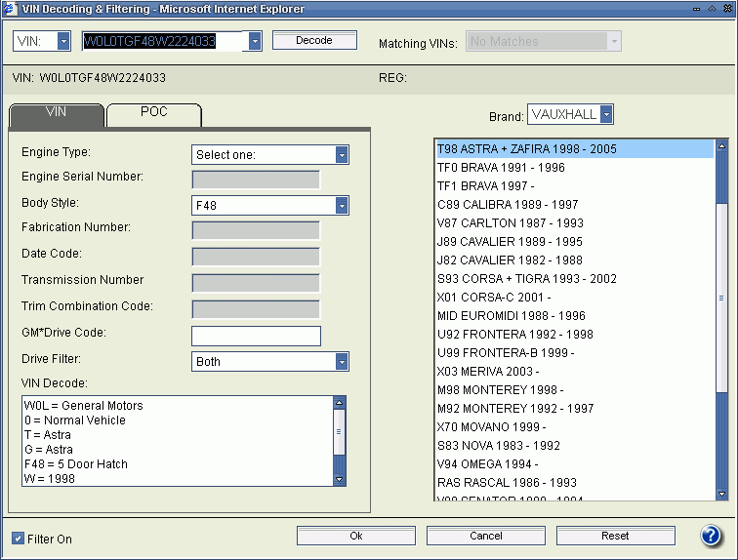Click the Transmission Number field
The image size is (738, 560).
click(x=256, y=283)
